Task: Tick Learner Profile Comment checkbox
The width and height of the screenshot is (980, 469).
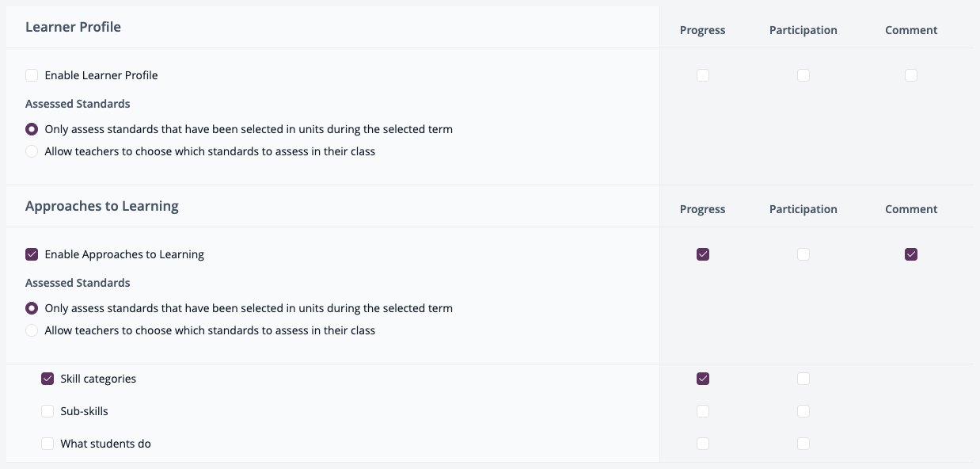Action: pos(911,75)
